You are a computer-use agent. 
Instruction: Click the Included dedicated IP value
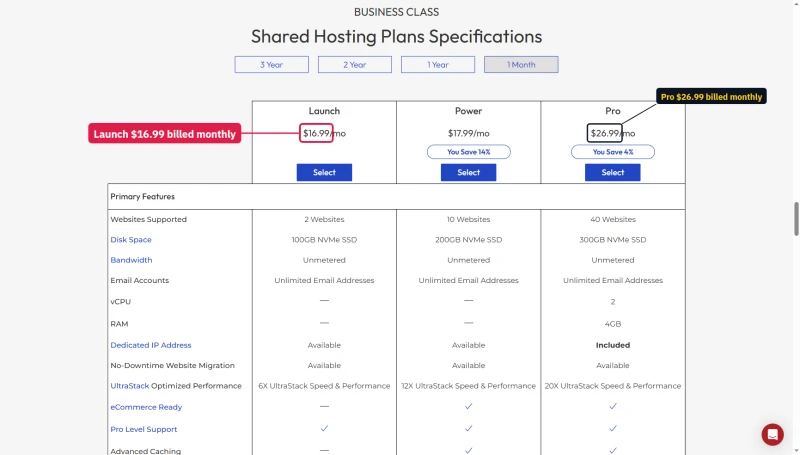pyautogui.click(x=613, y=345)
